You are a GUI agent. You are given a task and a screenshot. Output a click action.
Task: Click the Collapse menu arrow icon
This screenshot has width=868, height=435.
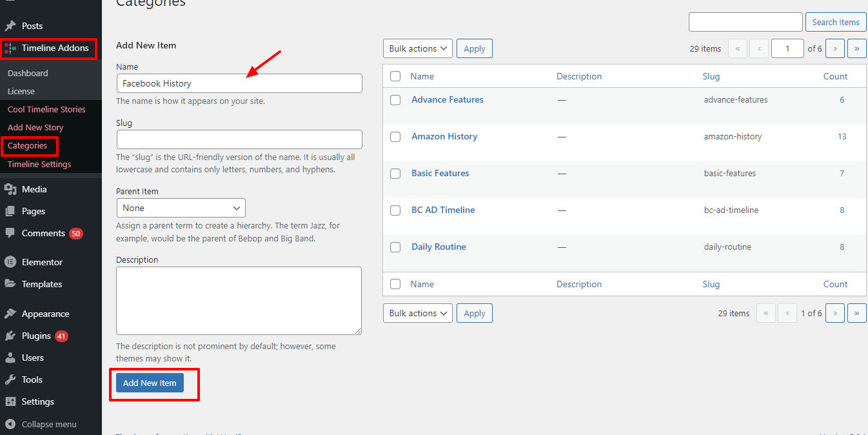10,424
